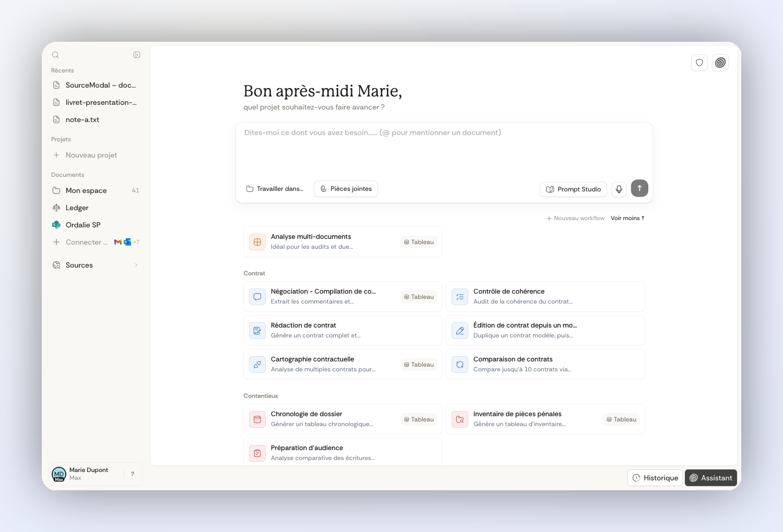Click the Analyse multi-documents grid icon
Image resolution: width=783 pixels, height=532 pixels.
click(257, 242)
